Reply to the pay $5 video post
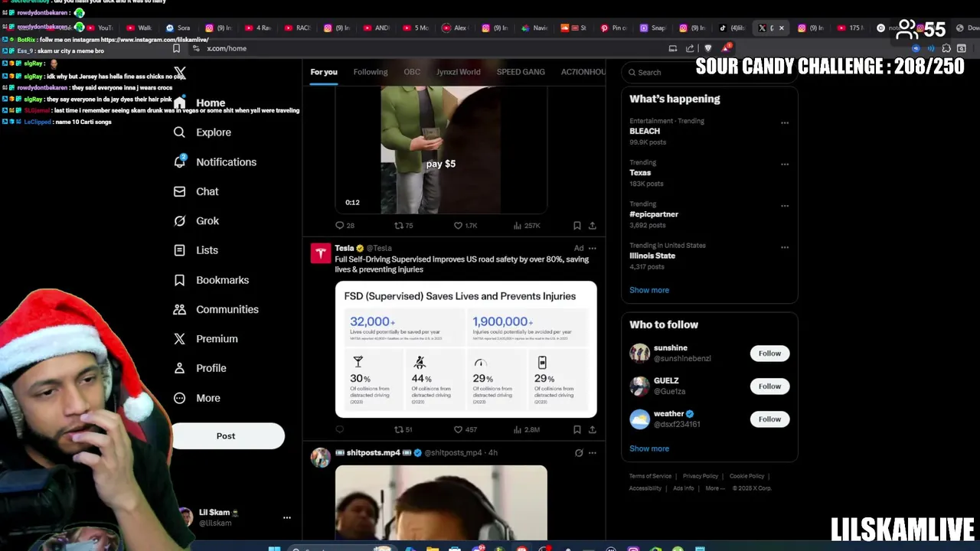This screenshot has width=980, height=551. coord(345,226)
